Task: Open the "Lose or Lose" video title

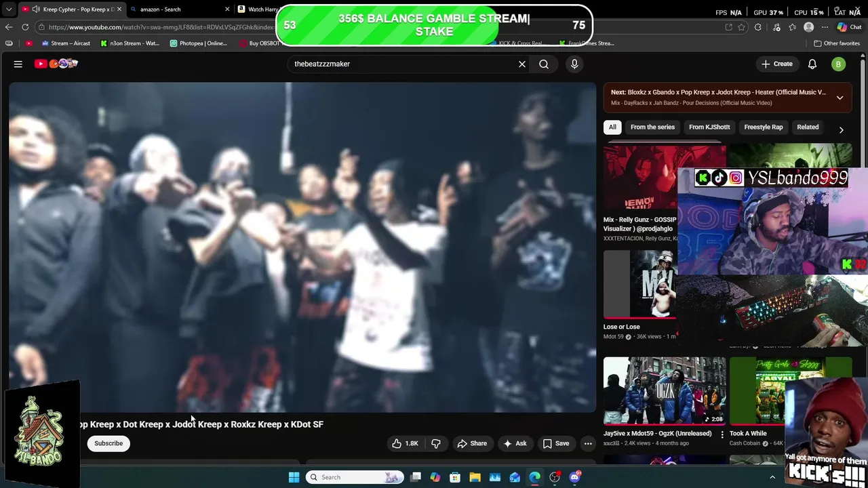Action: 622,327
